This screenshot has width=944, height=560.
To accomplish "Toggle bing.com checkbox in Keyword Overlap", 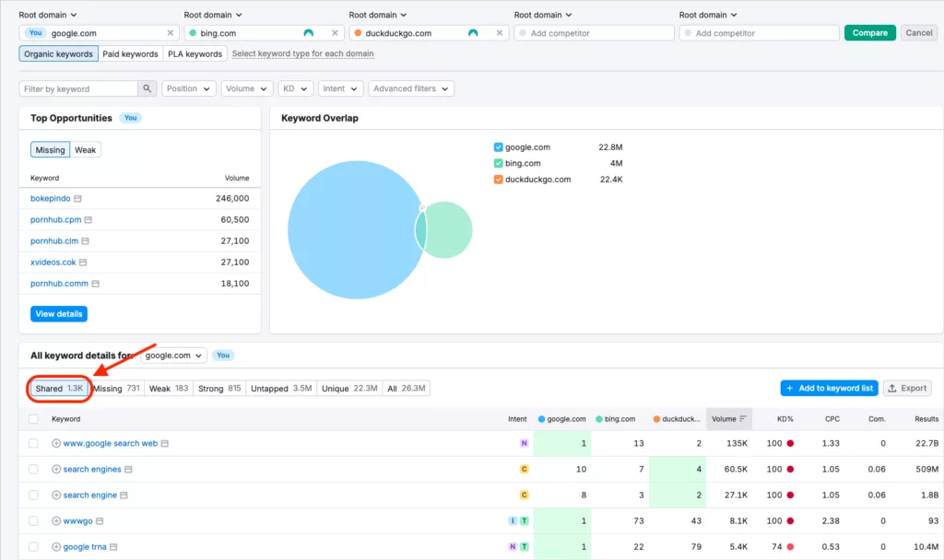I will tap(499, 163).
